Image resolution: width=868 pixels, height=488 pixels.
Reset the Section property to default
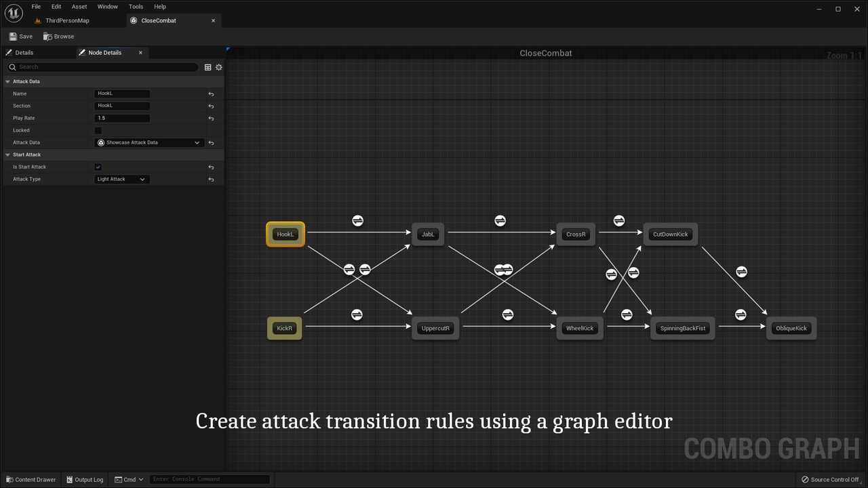click(211, 106)
